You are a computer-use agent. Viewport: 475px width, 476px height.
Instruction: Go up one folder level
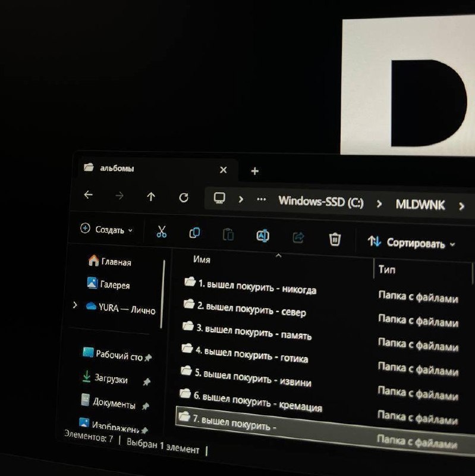(x=151, y=197)
